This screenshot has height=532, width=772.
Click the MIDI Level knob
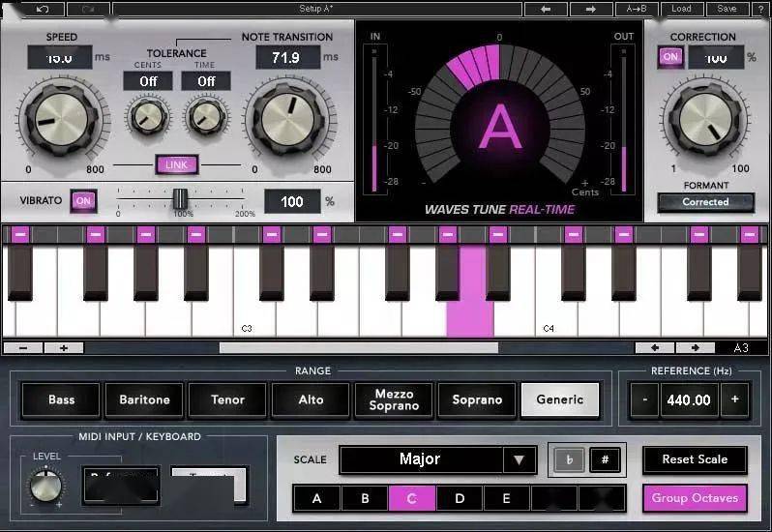pos(45,487)
